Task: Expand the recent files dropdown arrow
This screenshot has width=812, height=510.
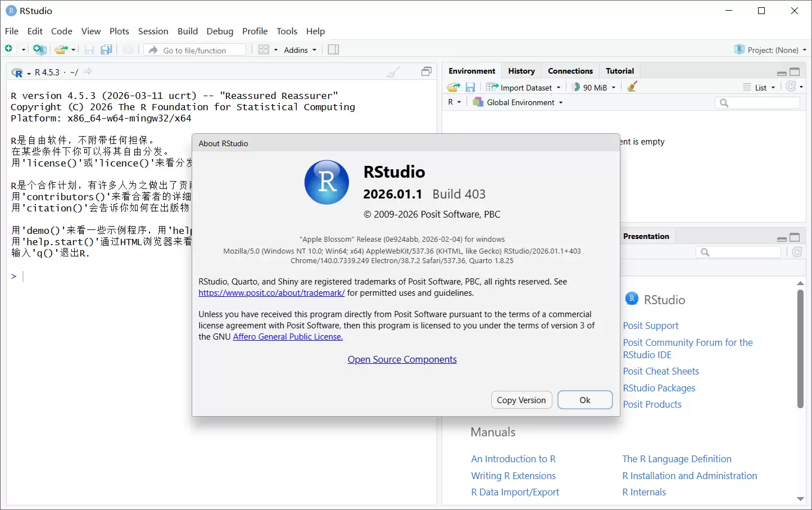Action: (74, 50)
